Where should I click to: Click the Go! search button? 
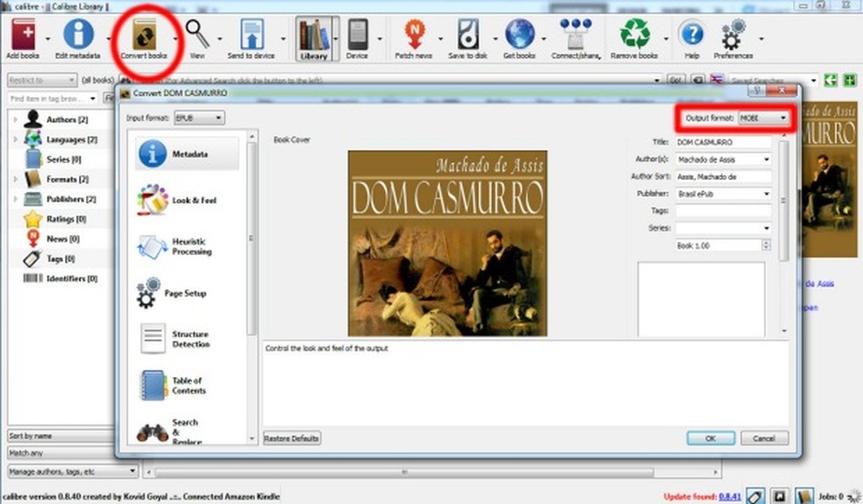[x=676, y=81]
